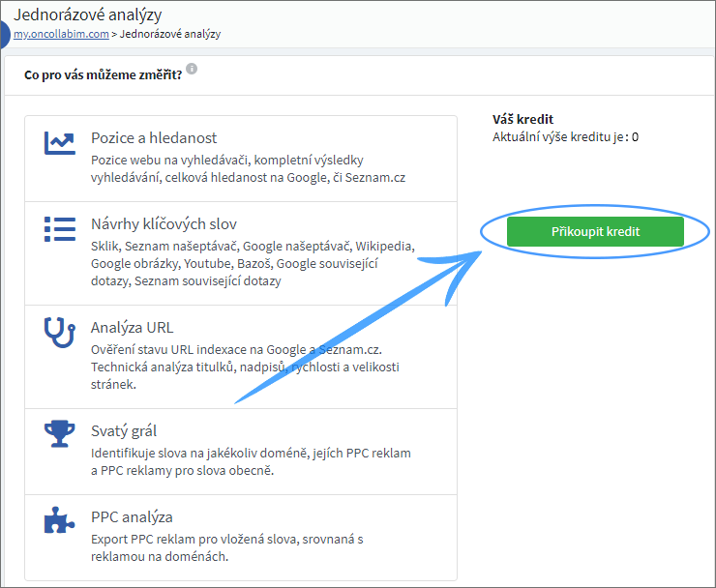This screenshot has height=588, width=716.
Task: Click the description starting Identifikuje slova na jakékoliv
Action: [251, 461]
